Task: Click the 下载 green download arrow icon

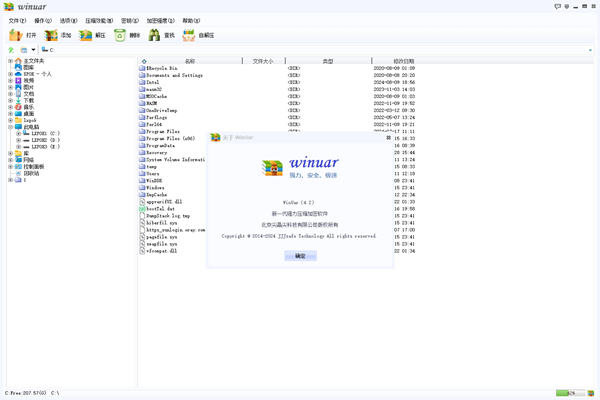Action: (18, 100)
